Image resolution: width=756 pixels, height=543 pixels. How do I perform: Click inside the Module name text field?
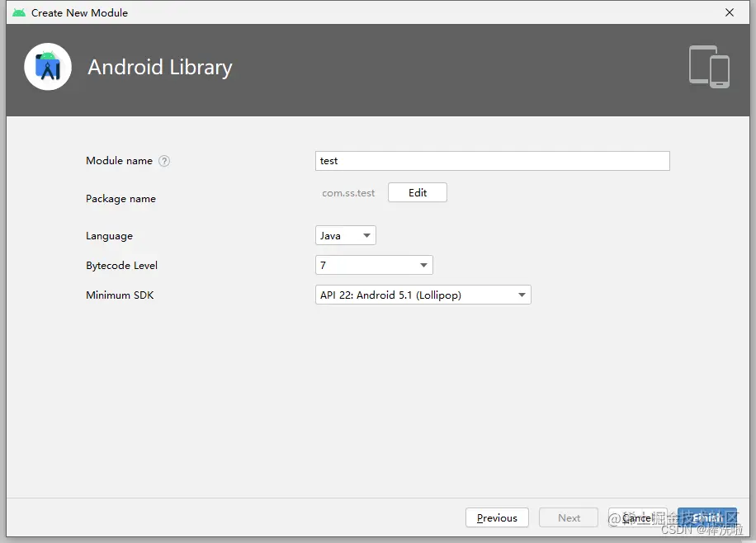point(492,161)
